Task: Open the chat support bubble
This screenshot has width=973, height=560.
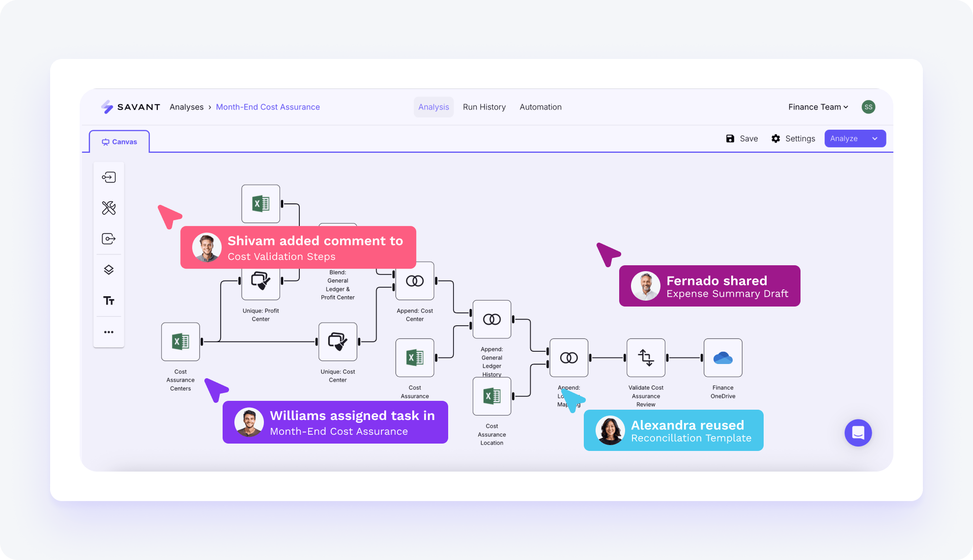Action: point(858,433)
